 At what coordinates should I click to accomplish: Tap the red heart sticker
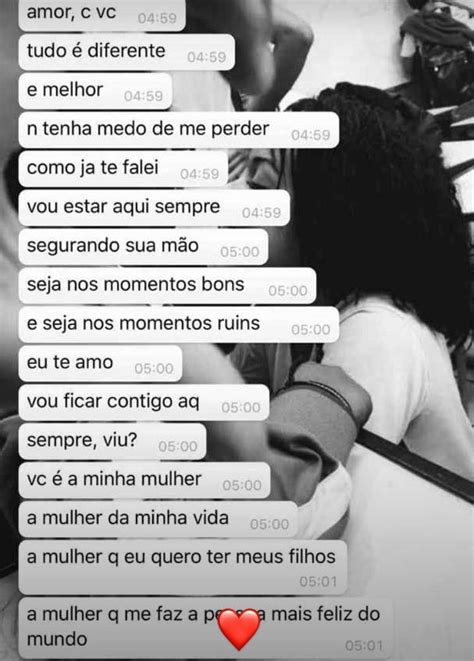[239, 629]
